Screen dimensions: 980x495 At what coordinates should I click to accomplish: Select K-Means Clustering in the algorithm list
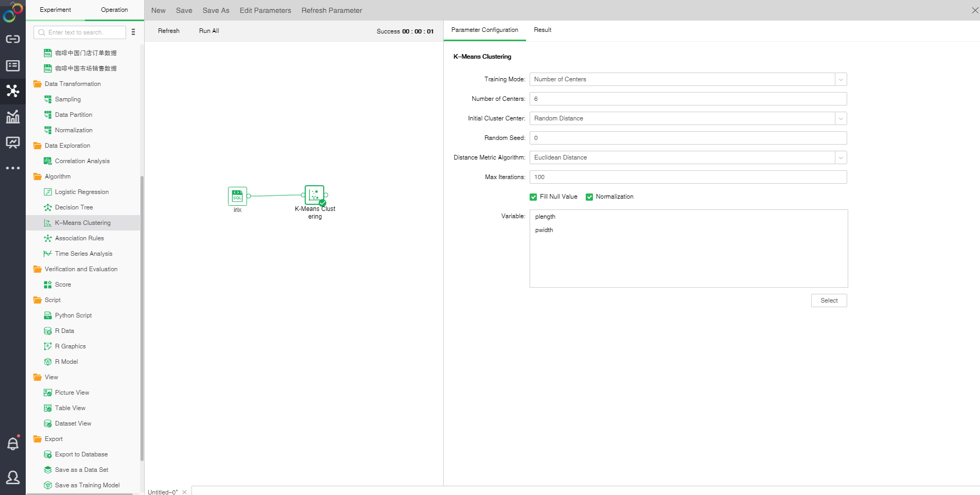coord(82,223)
